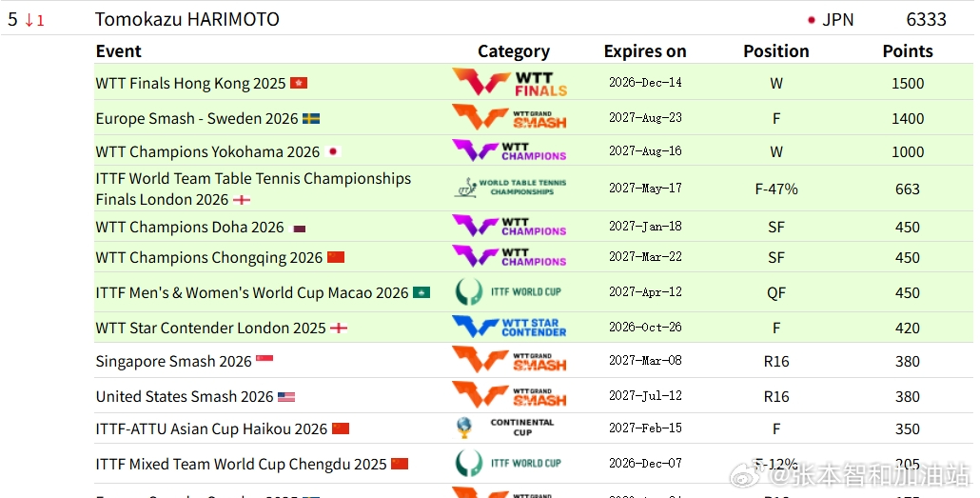Click the Grand Smash logo for Europe Smash

pos(509,118)
